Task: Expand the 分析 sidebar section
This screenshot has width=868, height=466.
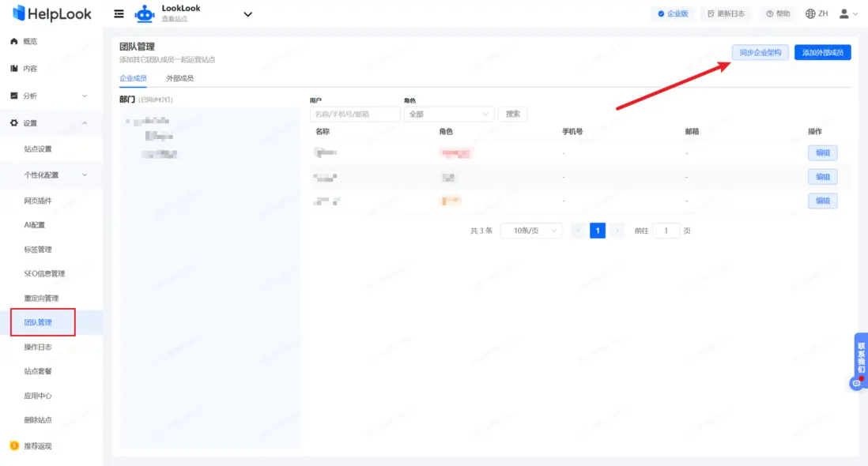Action: 51,96
